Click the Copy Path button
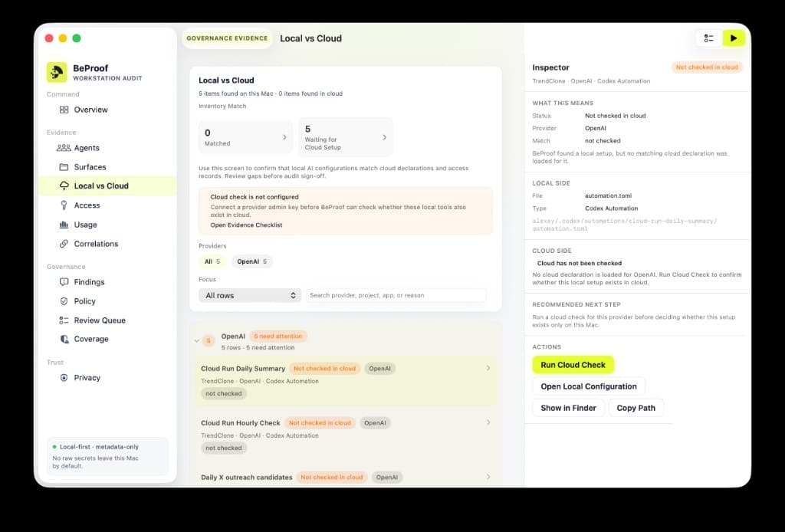Image resolution: width=785 pixels, height=532 pixels. click(636, 408)
